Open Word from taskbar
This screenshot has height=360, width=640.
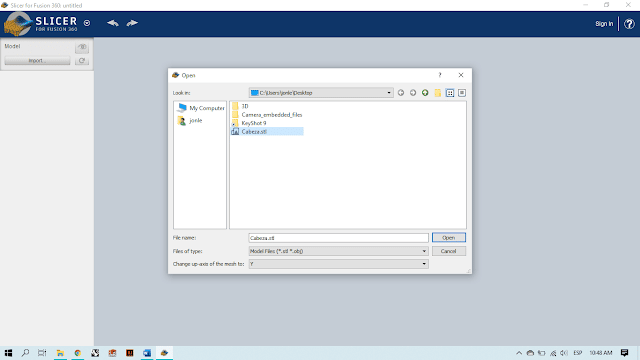point(147,353)
